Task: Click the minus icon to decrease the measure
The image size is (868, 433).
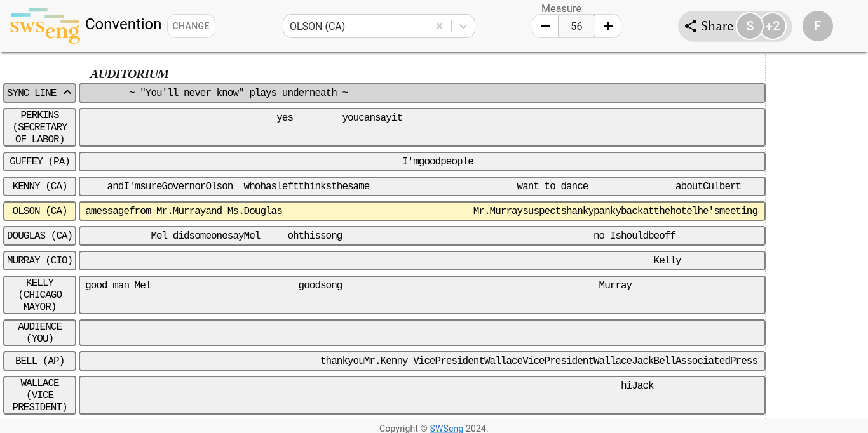Action: (545, 26)
